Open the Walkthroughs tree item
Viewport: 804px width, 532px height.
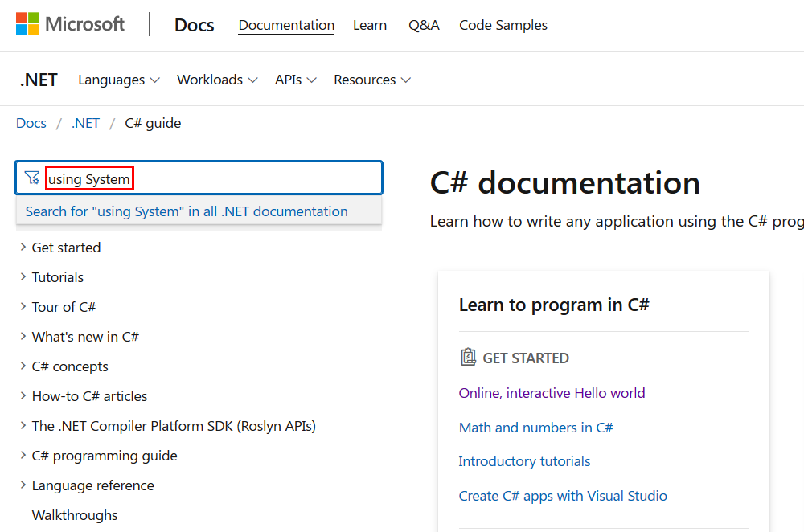pos(75,515)
